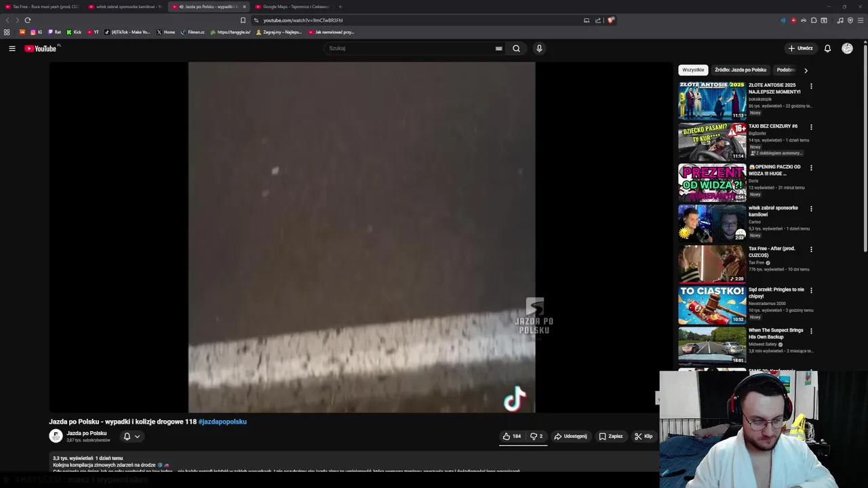This screenshot has width=868, height=488.
Task: Open the YouTube hamburger guide menu
Action: click(12, 48)
